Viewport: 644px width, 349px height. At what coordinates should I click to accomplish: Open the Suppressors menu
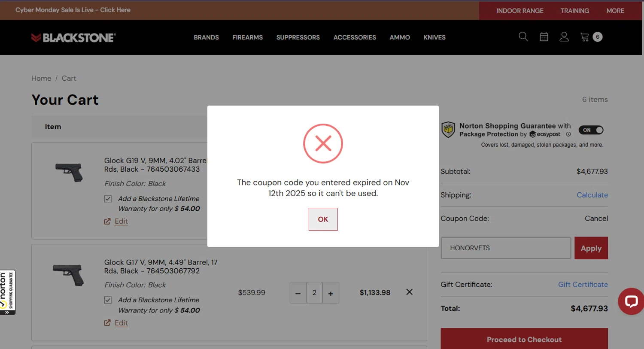coord(298,37)
